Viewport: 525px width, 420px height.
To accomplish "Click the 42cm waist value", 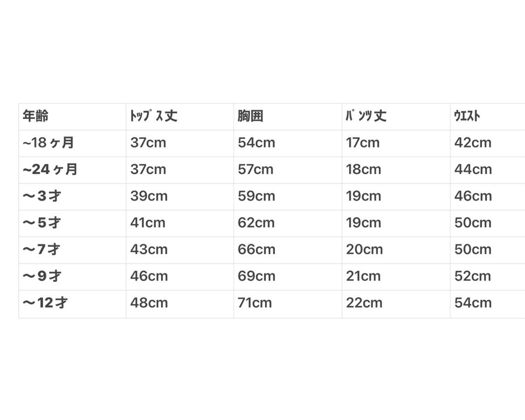I will click(473, 143).
